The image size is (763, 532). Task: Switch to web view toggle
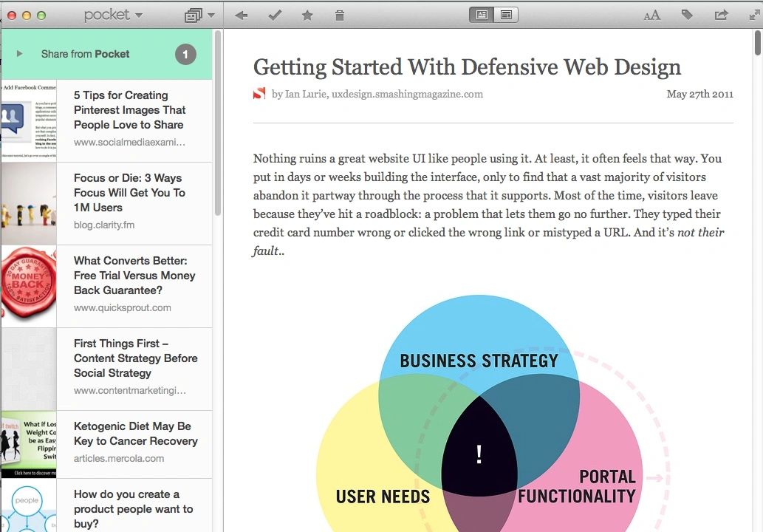(506, 15)
